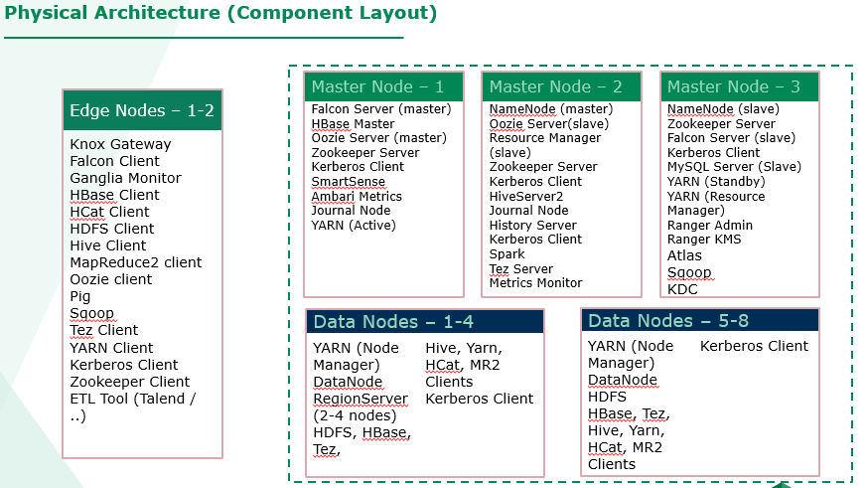This screenshot has height=488, width=868.
Task: Select the 'Master Node – 3' header
Action: pos(740,86)
